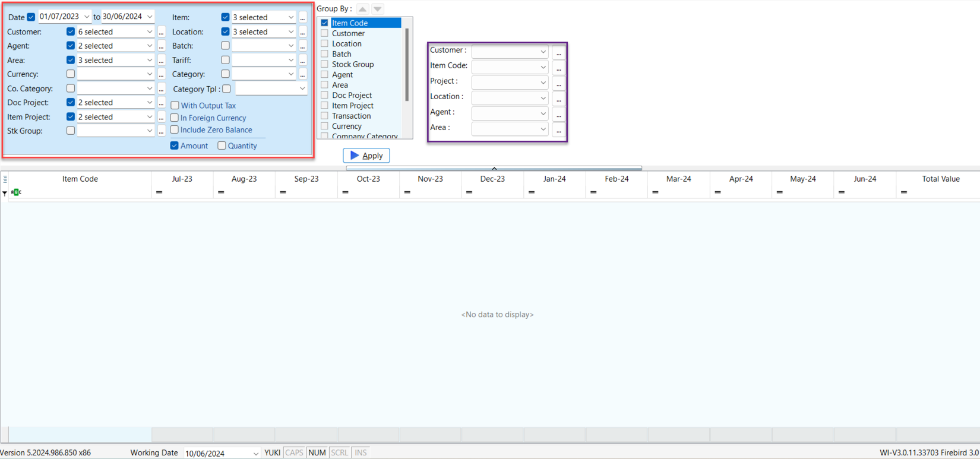Tick the Quantity checkbox
The width and height of the screenshot is (980, 459).
(x=222, y=146)
